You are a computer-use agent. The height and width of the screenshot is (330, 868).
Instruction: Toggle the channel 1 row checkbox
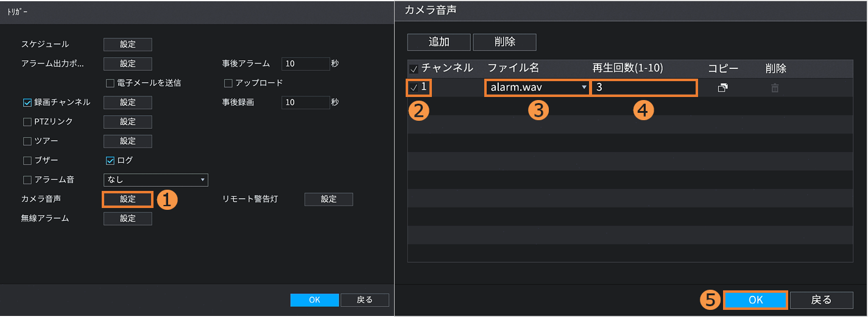click(414, 88)
